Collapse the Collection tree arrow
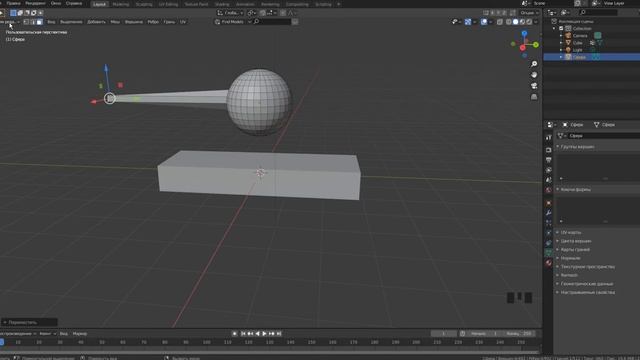 [554, 28]
